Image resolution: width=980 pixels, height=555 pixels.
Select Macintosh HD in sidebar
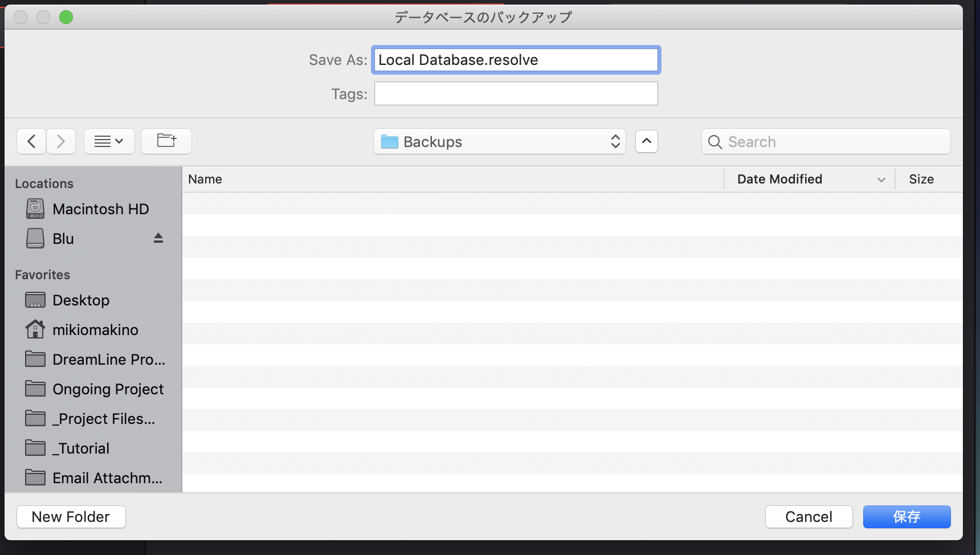click(100, 209)
